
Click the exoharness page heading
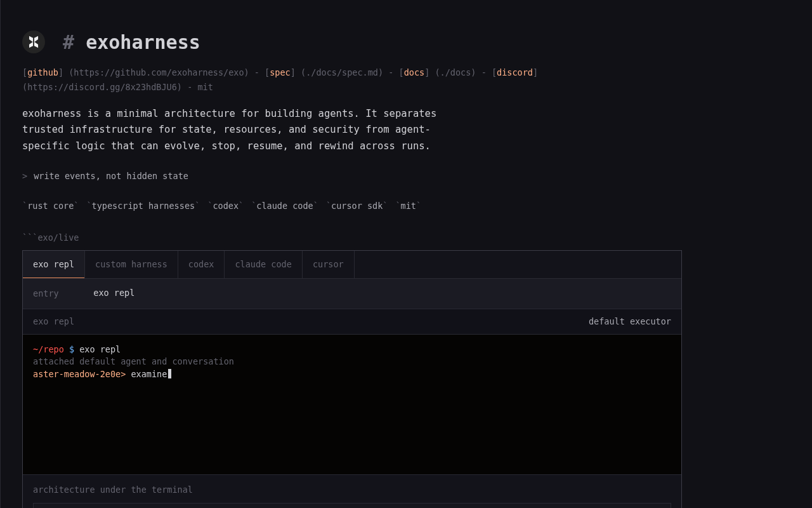(131, 43)
